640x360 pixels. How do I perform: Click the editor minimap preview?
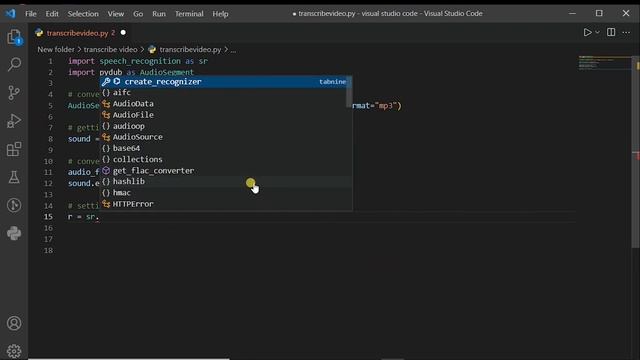click(604, 62)
